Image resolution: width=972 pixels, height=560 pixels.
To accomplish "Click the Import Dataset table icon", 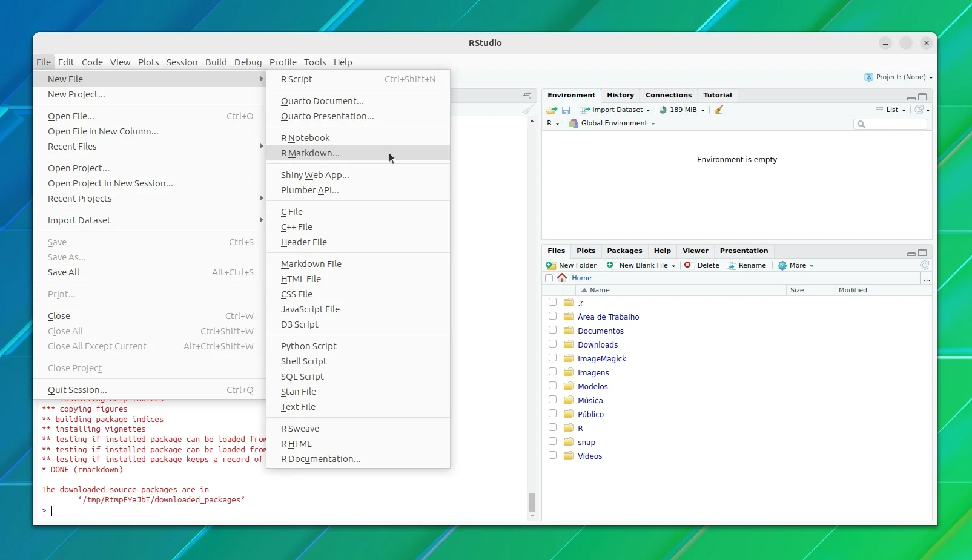I will (584, 110).
